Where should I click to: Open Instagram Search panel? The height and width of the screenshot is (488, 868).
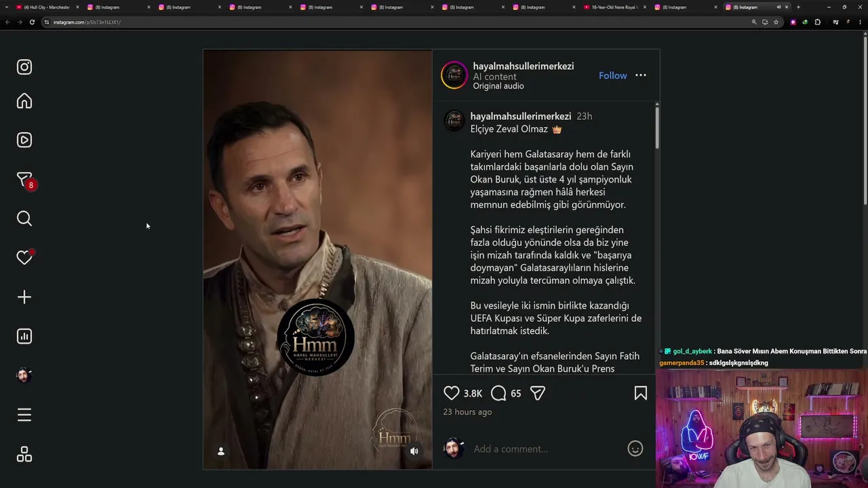pos(24,218)
